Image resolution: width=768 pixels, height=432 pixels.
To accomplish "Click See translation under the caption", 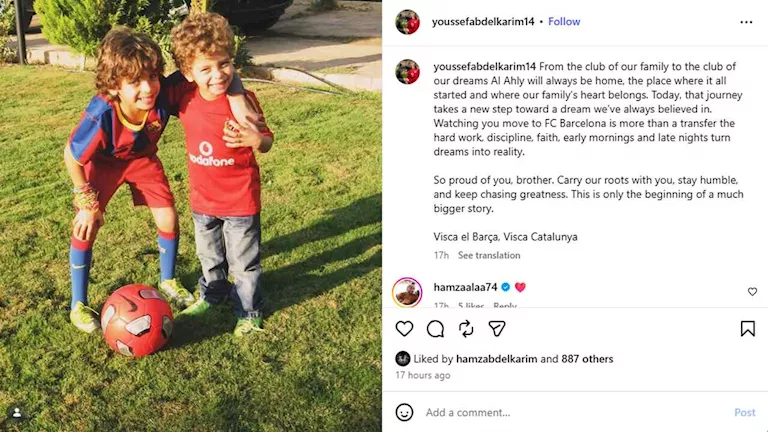I will pyautogui.click(x=489, y=255).
